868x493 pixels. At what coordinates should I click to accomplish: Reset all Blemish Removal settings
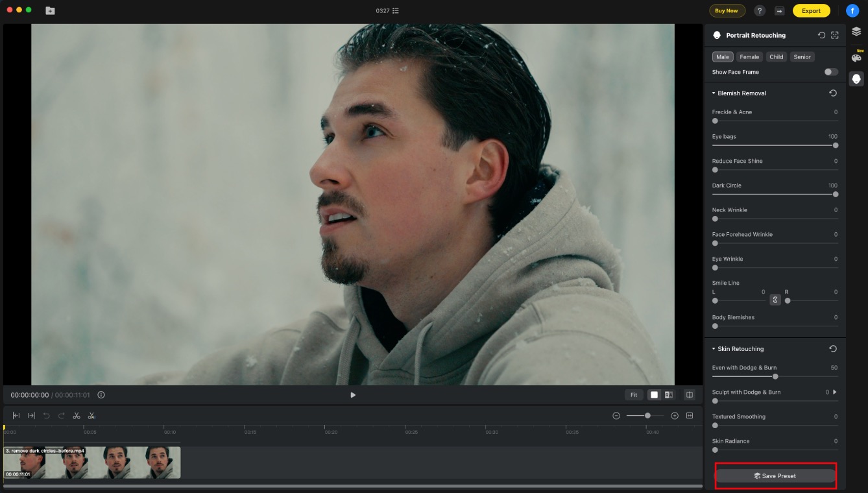[833, 93]
